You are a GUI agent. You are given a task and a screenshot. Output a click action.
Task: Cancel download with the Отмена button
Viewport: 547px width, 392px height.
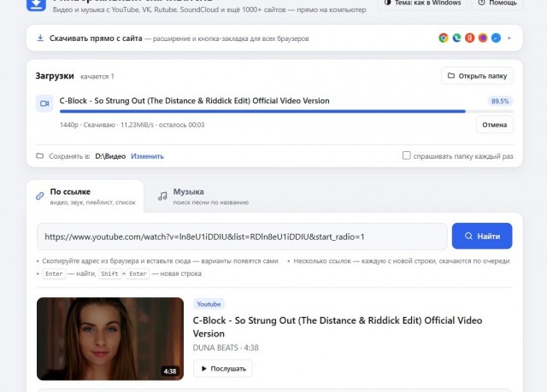point(494,125)
